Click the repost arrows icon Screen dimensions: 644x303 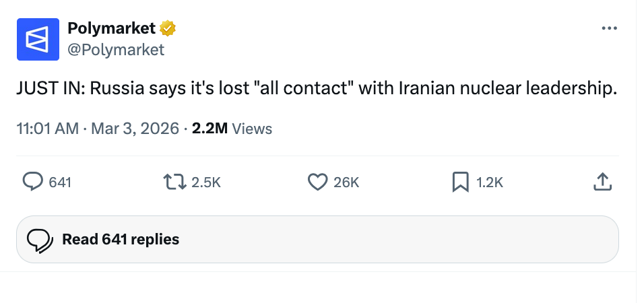tap(173, 181)
